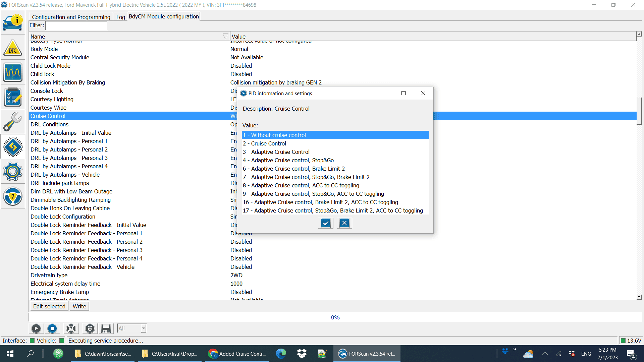Open the taskbar clock showing 5:23 PM

pyautogui.click(x=607, y=354)
